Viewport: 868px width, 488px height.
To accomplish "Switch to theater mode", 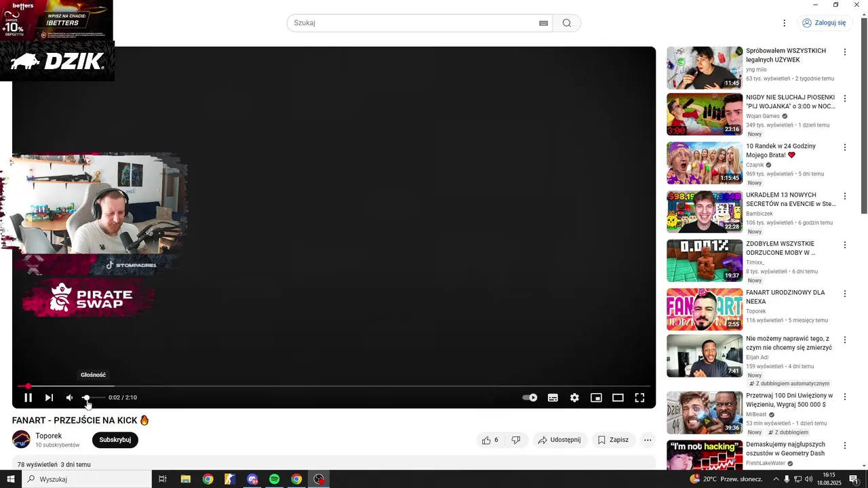I will pos(618,398).
